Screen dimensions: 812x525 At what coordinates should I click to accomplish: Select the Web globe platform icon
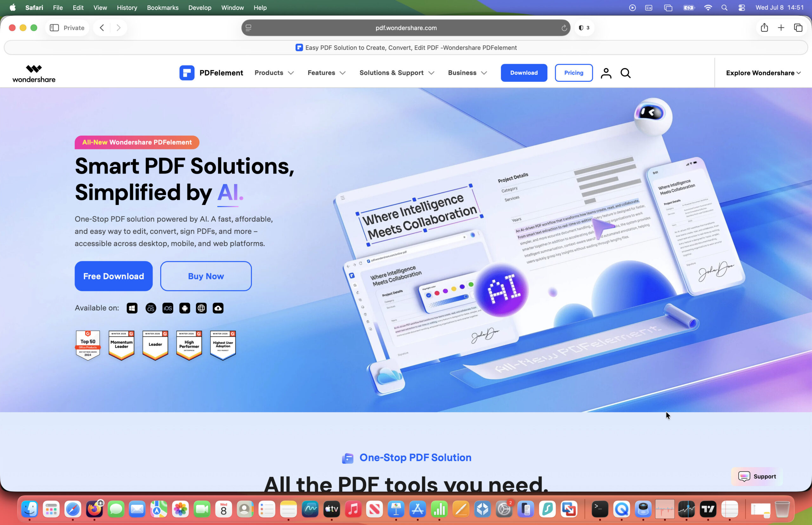tap(201, 308)
